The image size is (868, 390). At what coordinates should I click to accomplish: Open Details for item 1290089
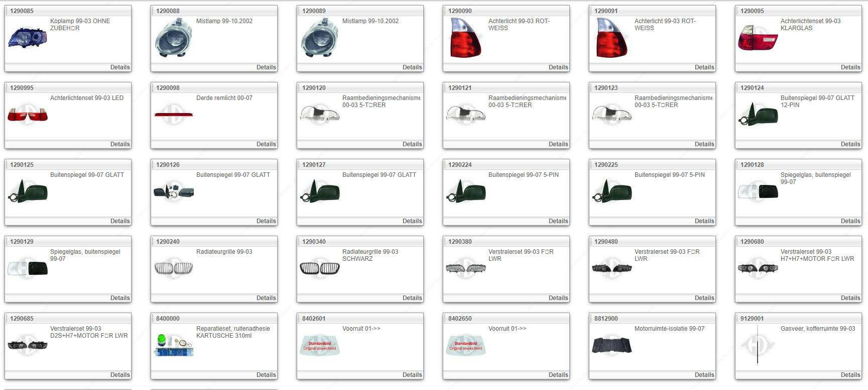click(412, 67)
